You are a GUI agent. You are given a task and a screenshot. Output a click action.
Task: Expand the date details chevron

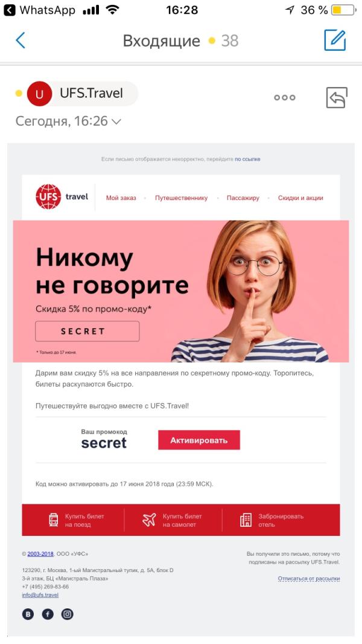116,121
